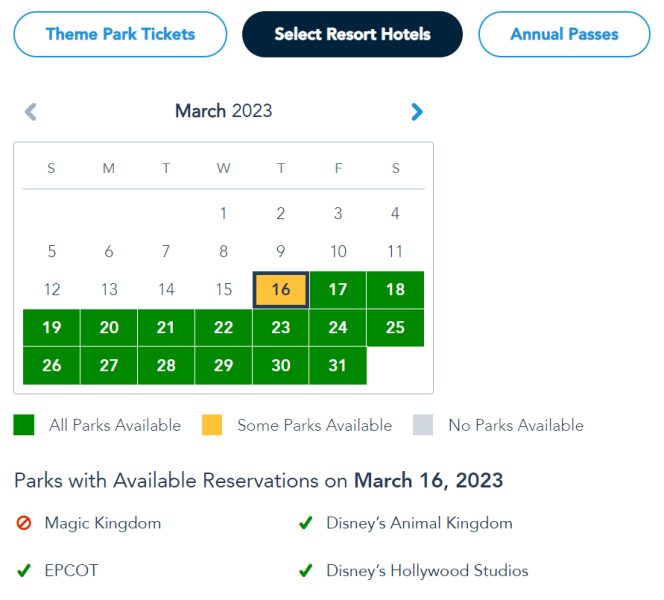Switch to Theme Park Tickets tab
664x600 pixels.
[120, 34]
